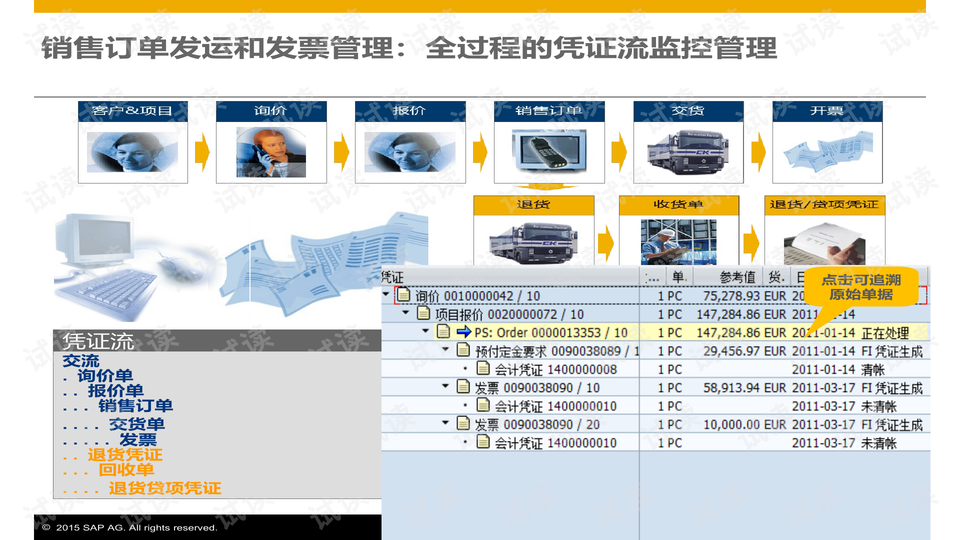Collapse the 项目报价 0020000072 node
Viewport: 960px width, 540px height.
(x=406, y=314)
